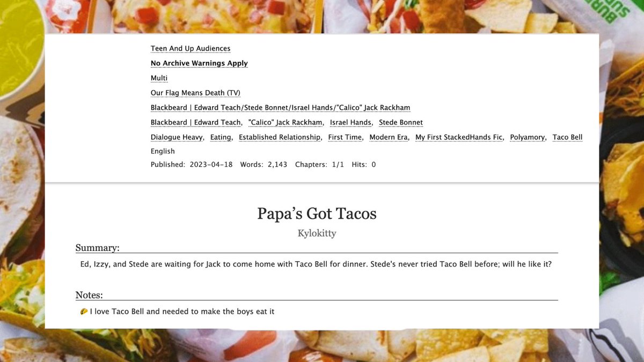Select the Stede Bonnet character tag

401,122
